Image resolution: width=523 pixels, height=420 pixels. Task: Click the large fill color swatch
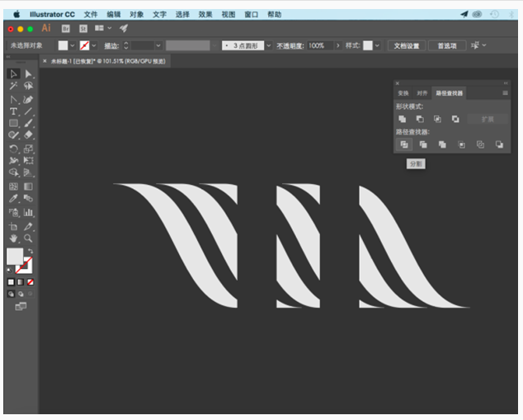pos(15,257)
